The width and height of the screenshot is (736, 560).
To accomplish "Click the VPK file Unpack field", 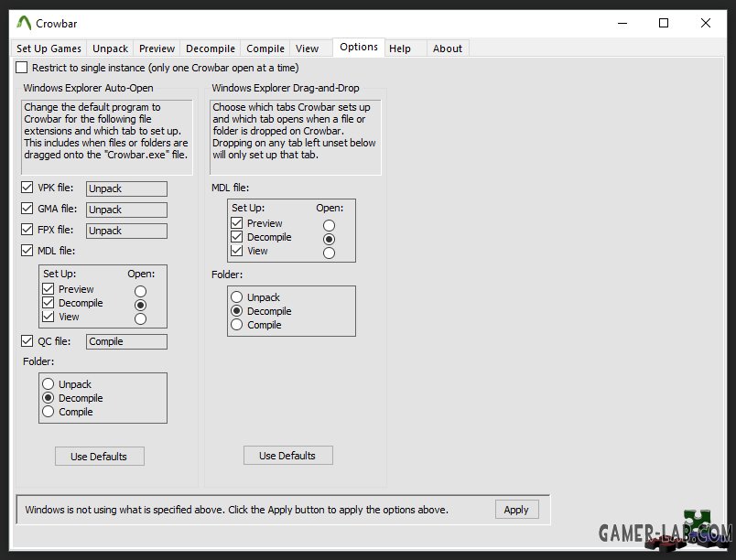I will (126, 188).
